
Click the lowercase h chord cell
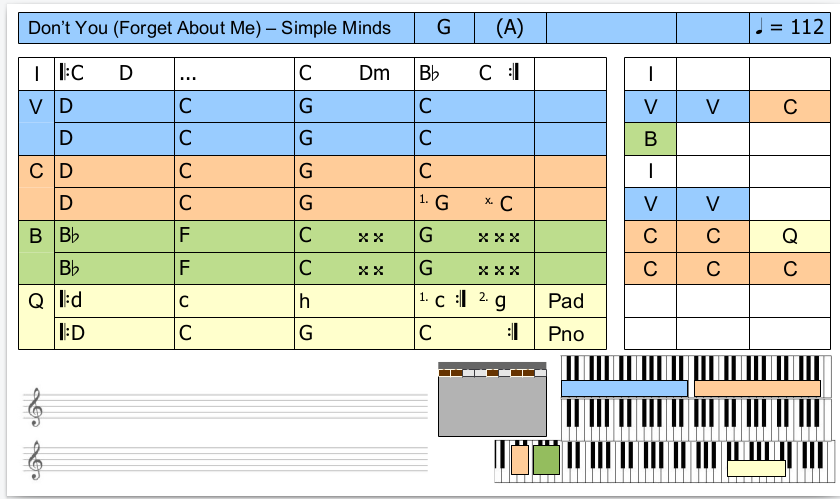click(354, 301)
